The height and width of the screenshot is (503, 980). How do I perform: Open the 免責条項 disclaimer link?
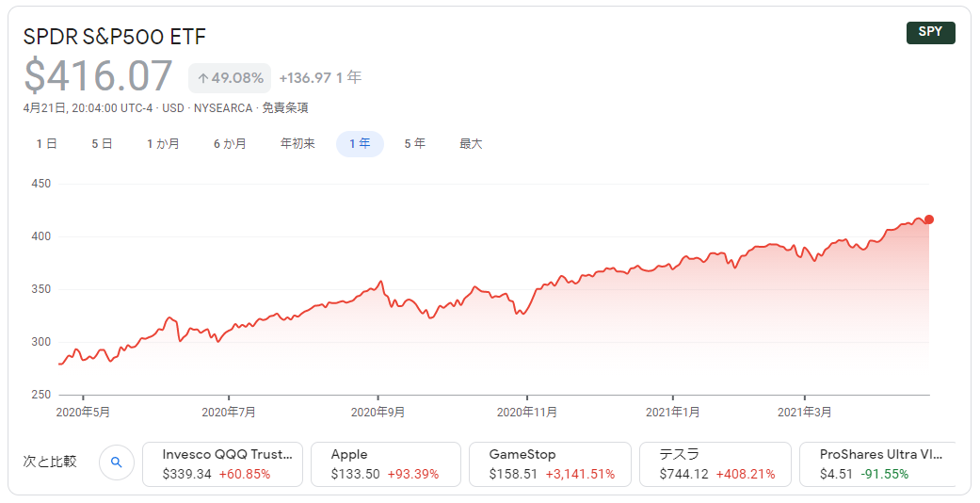click(x=285, y=107)
